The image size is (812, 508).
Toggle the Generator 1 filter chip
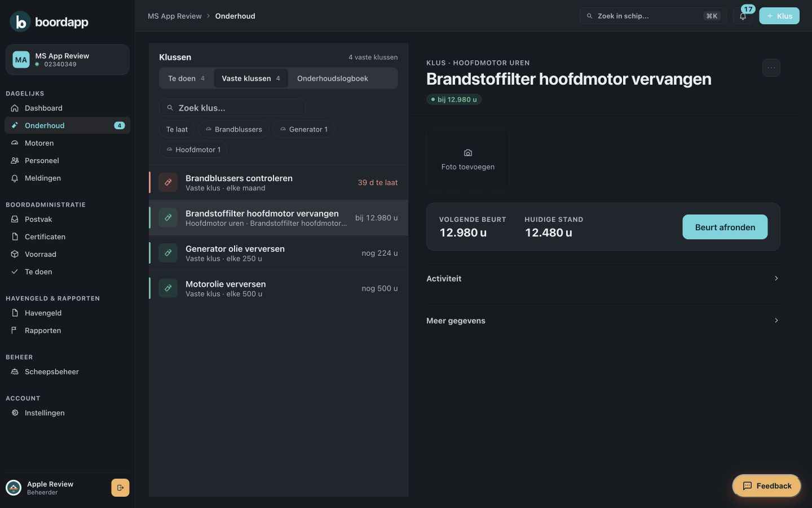[x=304, y=129]
